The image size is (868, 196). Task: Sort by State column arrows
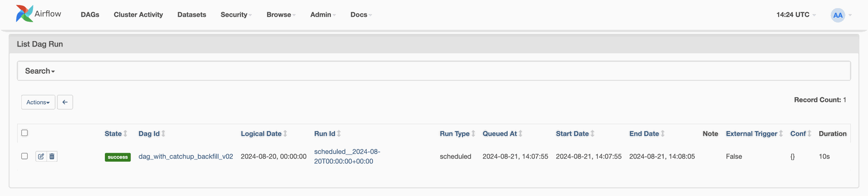coord(125,134)
